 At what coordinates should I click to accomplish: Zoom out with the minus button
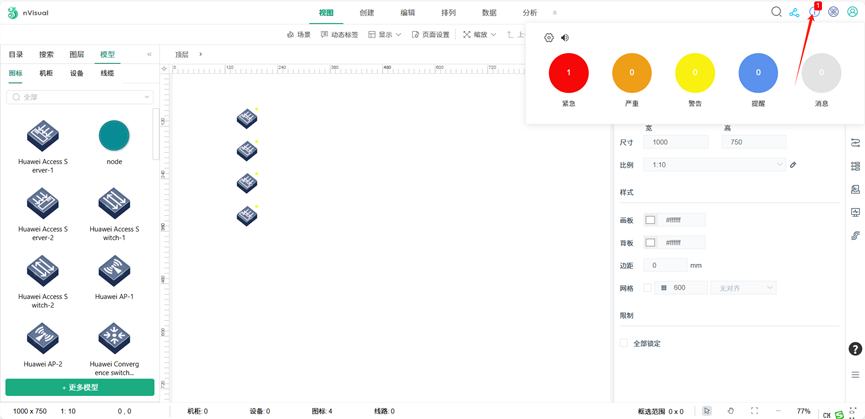[x=778, y=411]
